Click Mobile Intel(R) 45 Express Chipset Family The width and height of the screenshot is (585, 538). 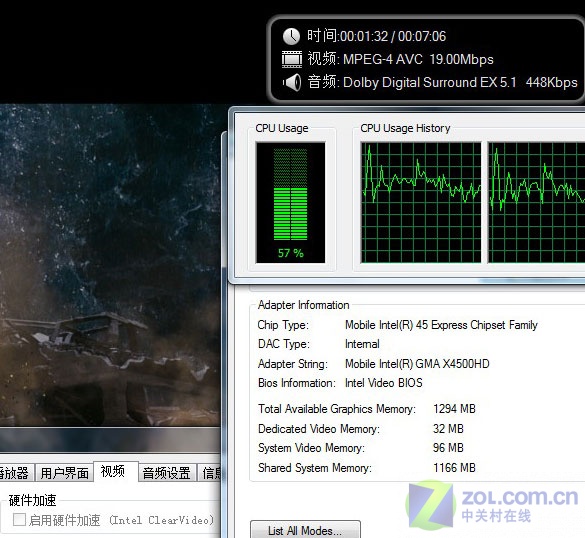point(441,325)
